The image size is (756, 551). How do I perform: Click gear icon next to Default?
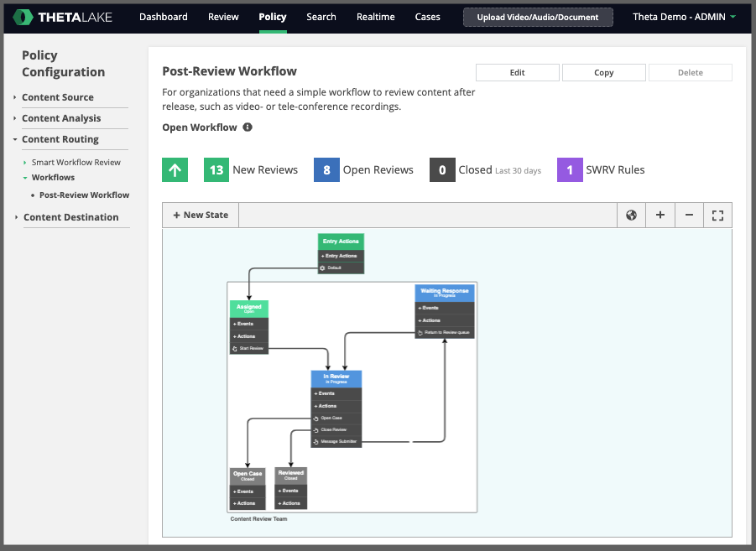pos(322,268)
